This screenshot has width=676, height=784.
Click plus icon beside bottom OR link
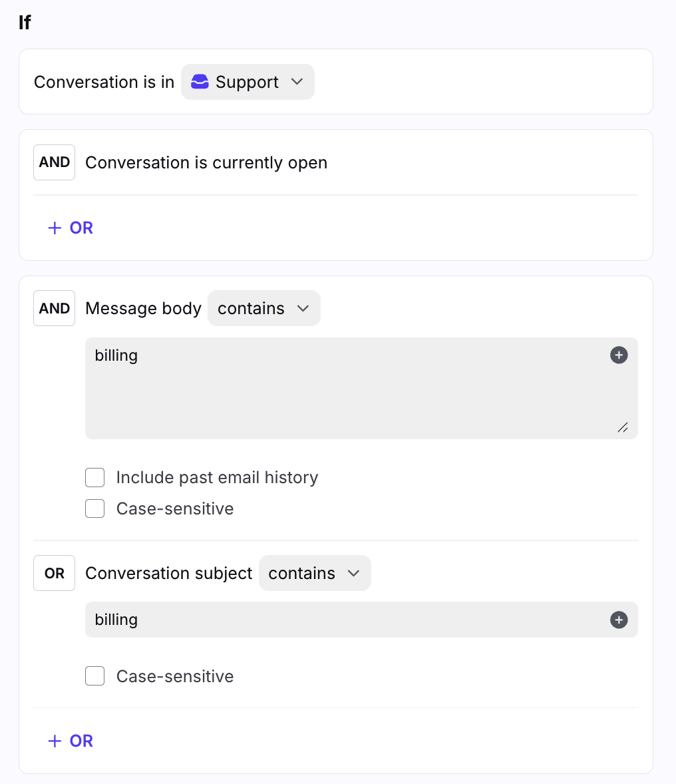55,741
